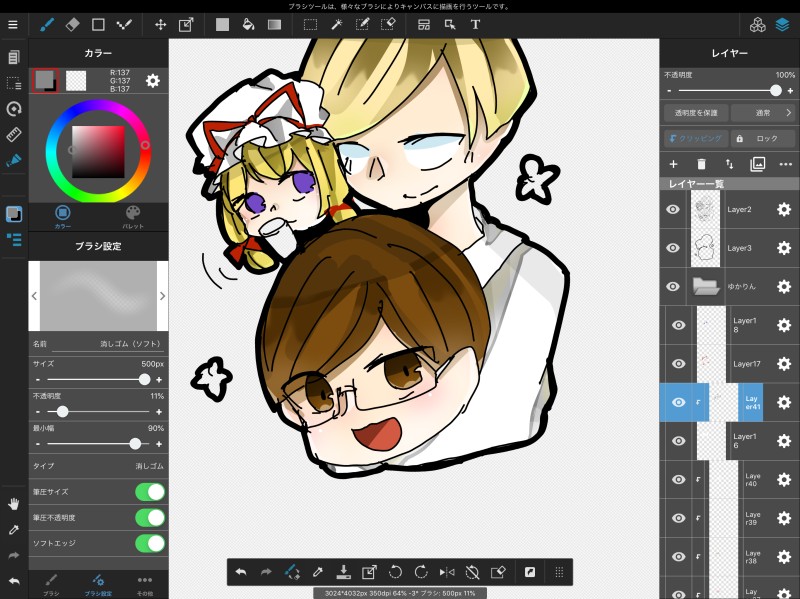Select the Eyedropper in left sidebar
The image size is (800, 599).
point(14,530)
